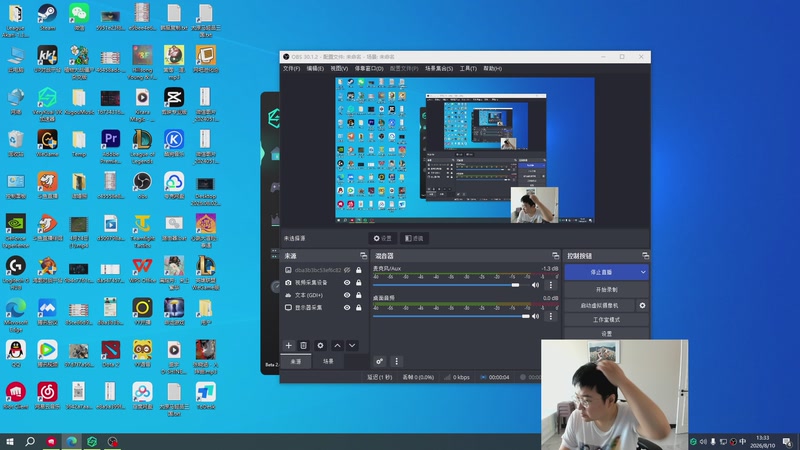This screenshot has width=800, height=450.
Task: Select Microsoft Edge desktop shortcut
Action: tap(16, 315)
